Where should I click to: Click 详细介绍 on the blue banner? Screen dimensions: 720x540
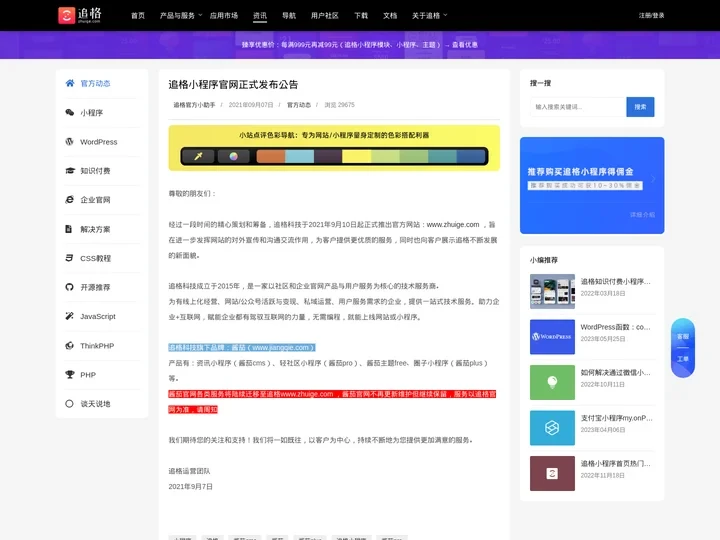(x=642, y=215)
